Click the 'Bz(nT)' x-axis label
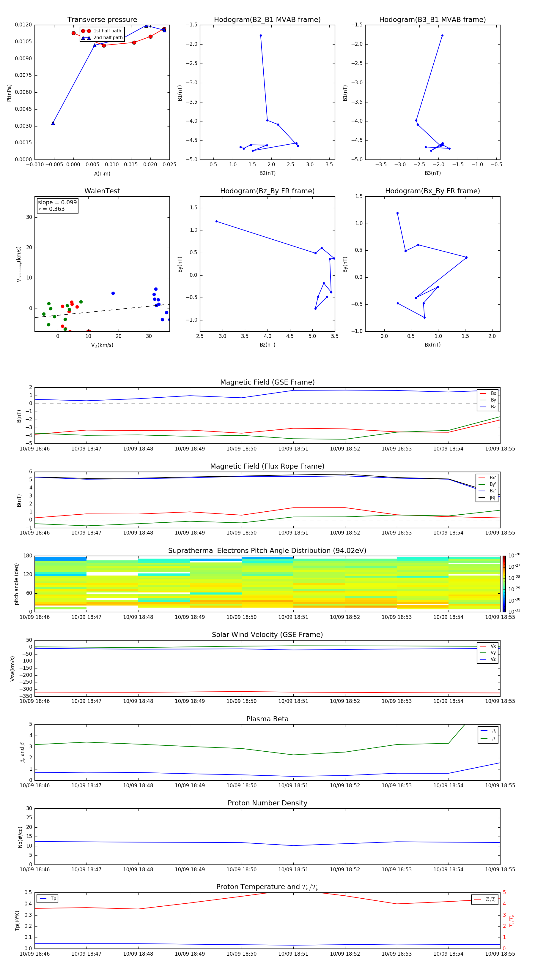Viewport: 535px width, 980px height. pos(267,345)
